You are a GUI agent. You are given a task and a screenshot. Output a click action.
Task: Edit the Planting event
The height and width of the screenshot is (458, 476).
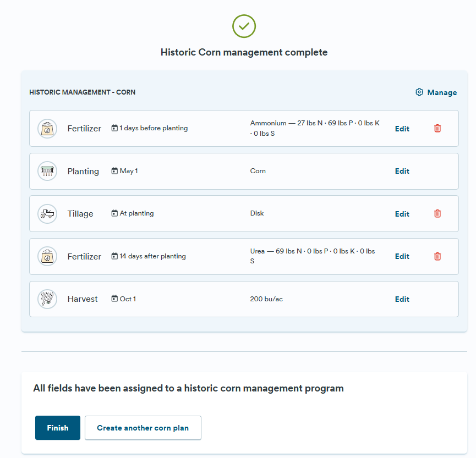[x=402, y=171]
